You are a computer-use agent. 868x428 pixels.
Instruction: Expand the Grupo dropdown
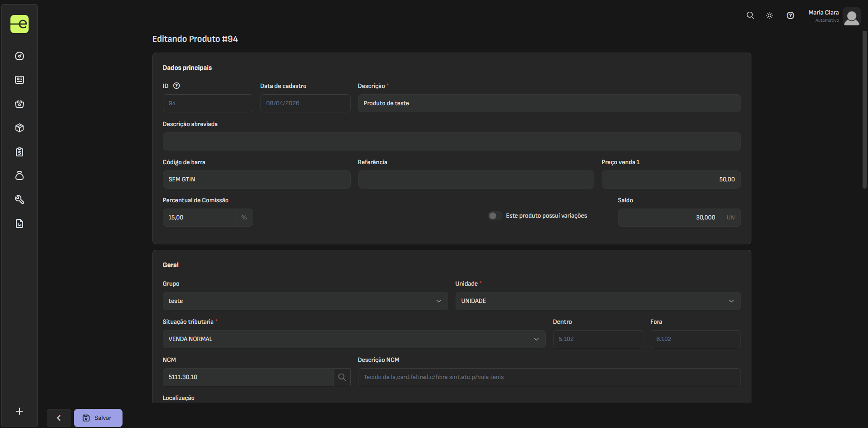click(305, 301)
